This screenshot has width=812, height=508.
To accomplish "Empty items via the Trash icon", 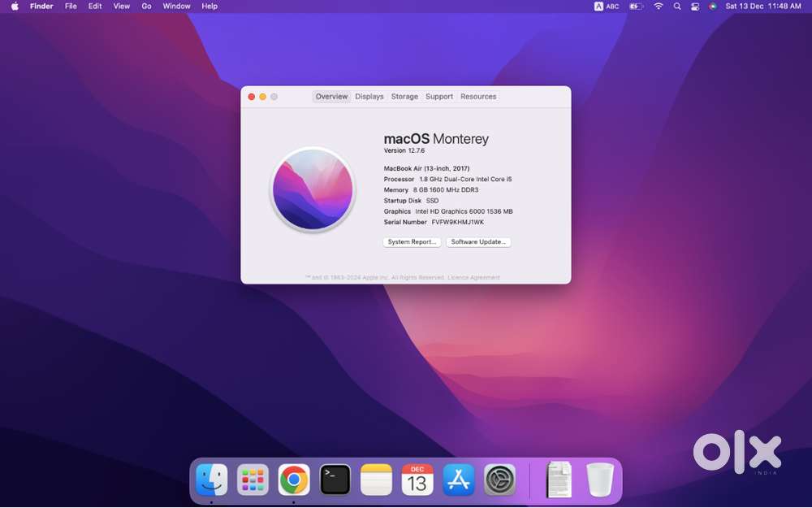I will (x=599, y=480).
